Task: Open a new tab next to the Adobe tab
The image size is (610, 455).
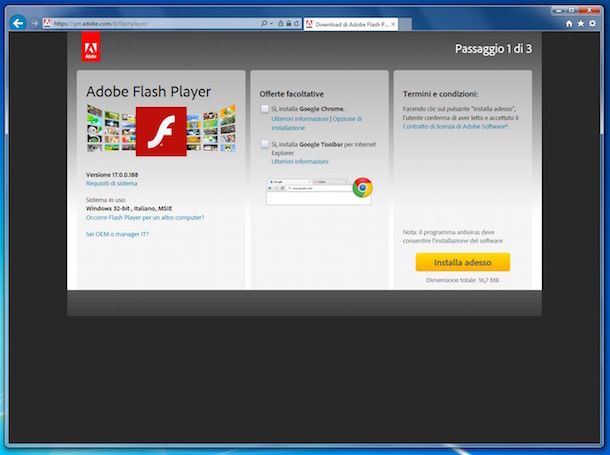Action: pyautogui.click(x=405, y=24)
